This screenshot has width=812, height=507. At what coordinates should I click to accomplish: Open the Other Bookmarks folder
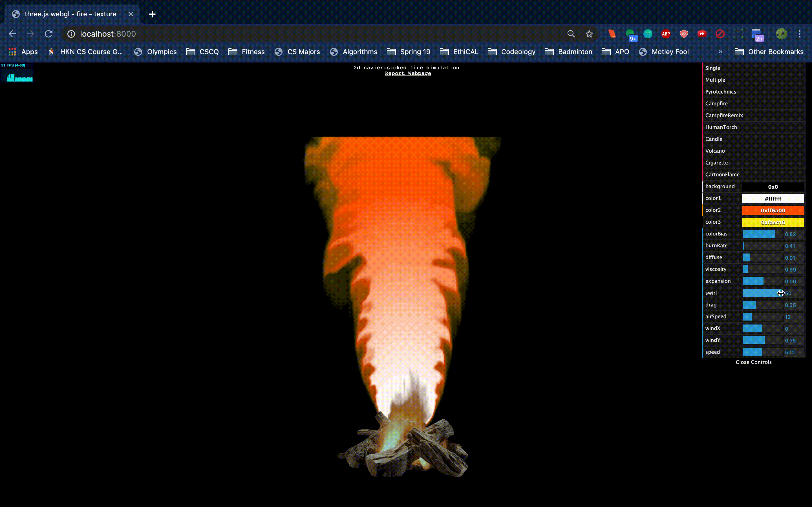(x=769, y=52)
